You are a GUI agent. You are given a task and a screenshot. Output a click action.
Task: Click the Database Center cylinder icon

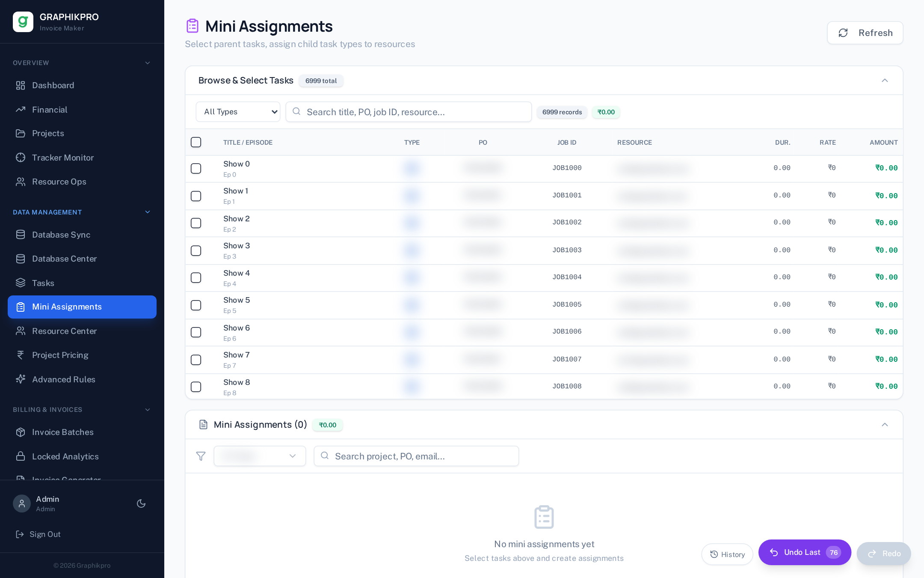click(21, 259)
